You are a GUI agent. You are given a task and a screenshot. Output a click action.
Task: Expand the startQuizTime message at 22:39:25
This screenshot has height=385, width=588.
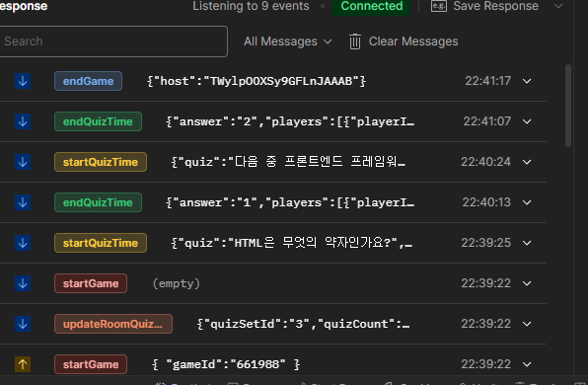[x=527, y=243]
